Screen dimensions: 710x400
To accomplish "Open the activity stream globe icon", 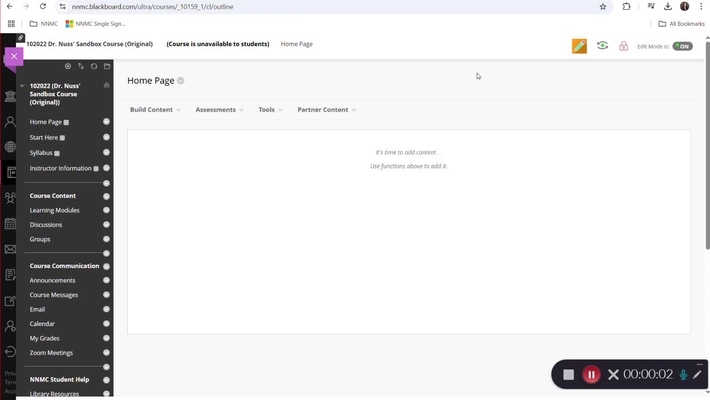I will click(10, 147).
